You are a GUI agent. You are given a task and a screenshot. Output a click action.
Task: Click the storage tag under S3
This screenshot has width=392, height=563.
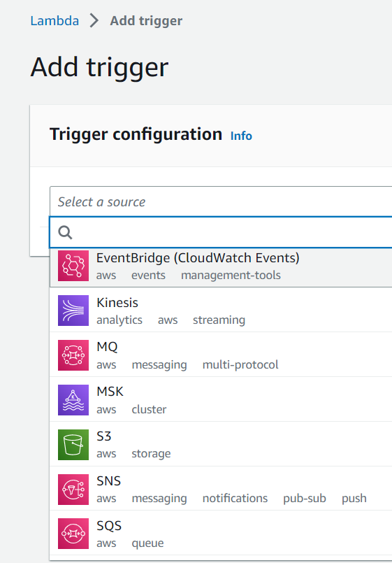[x=151, y=454]
